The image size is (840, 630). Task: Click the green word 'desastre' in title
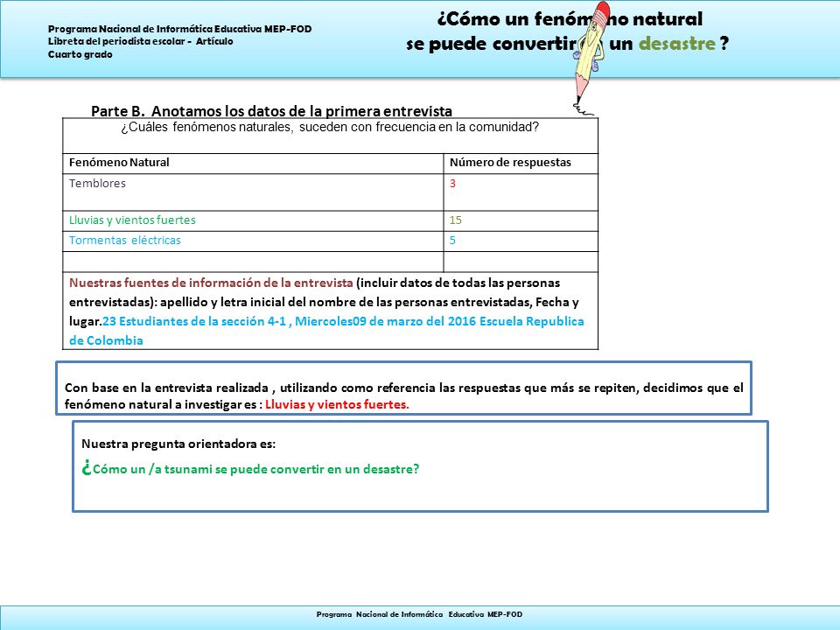point(677,44)
